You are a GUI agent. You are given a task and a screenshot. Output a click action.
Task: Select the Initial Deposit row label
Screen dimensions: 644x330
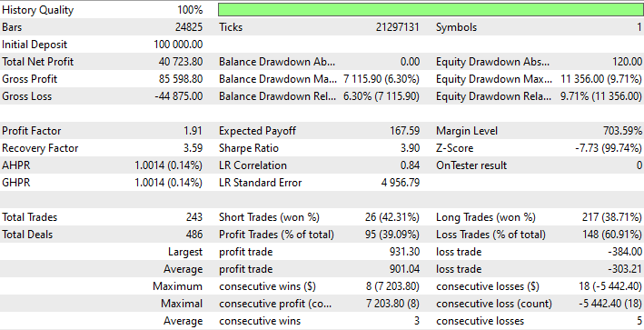coord(35,45)
